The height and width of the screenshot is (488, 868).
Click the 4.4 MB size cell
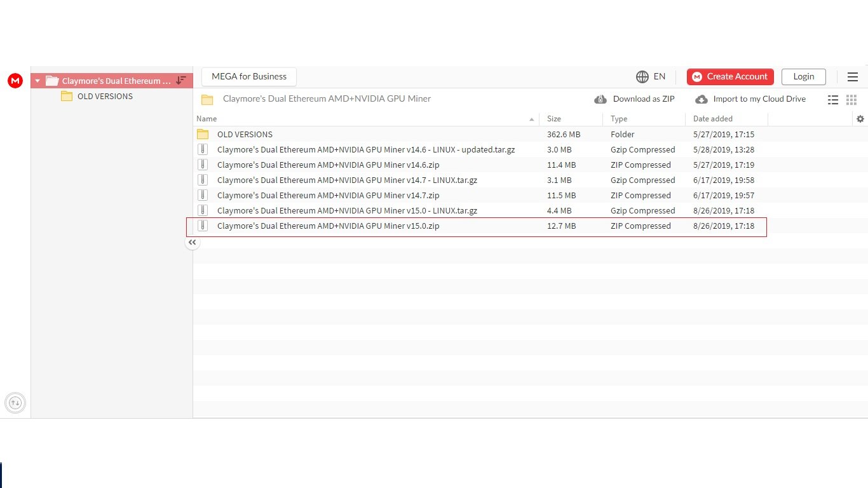[559, 210]
